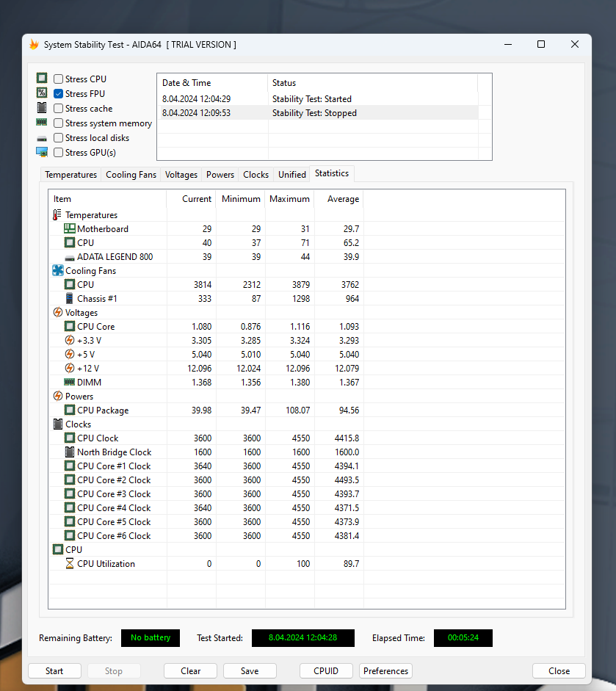Open the Clocks tab

coord(256,175)
